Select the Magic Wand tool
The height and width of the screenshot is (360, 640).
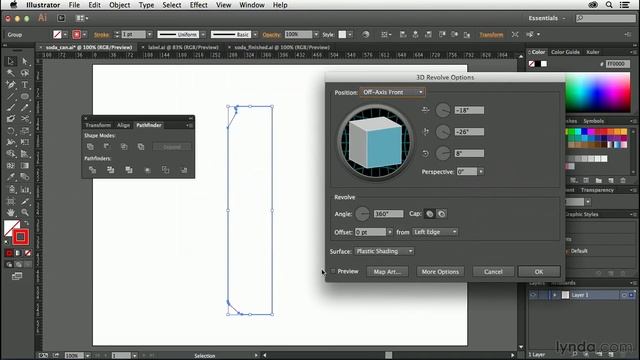pos(11,73)
